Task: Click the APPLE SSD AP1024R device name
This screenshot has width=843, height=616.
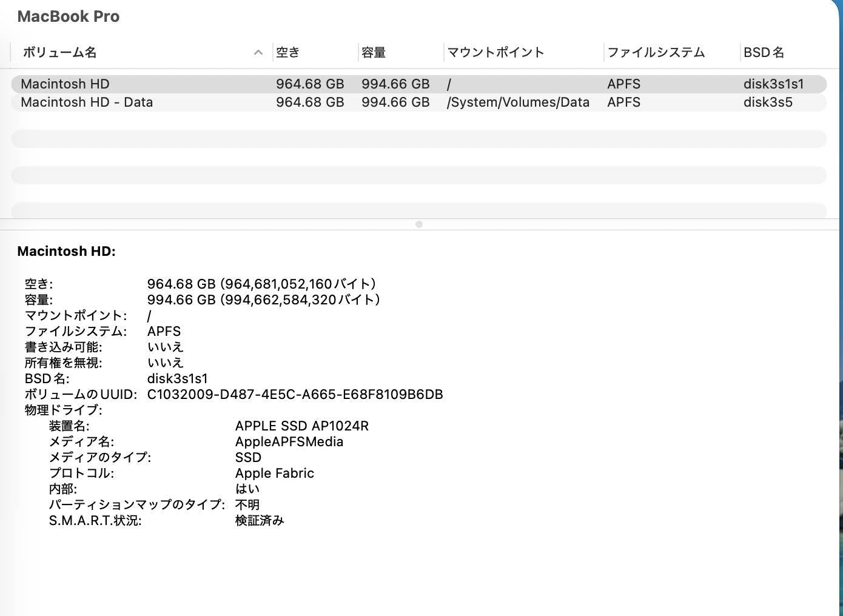Action: pos(302,426)
